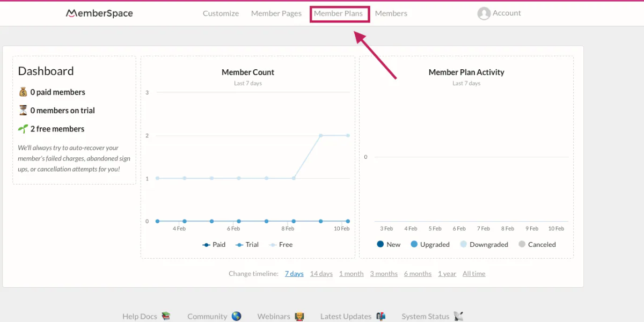This screenshot has height=322, width=644.
Task: Click the 3 Feb label on Plan Activity axis
Action: [x=386, y=229]
